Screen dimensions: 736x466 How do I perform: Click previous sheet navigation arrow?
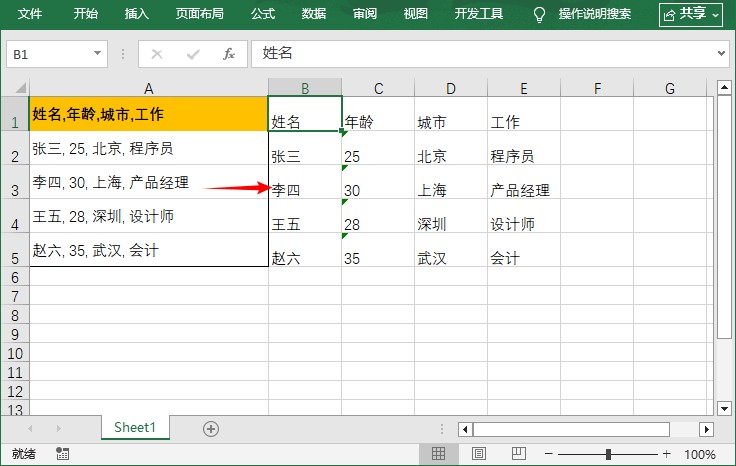[x=31, y=428]
